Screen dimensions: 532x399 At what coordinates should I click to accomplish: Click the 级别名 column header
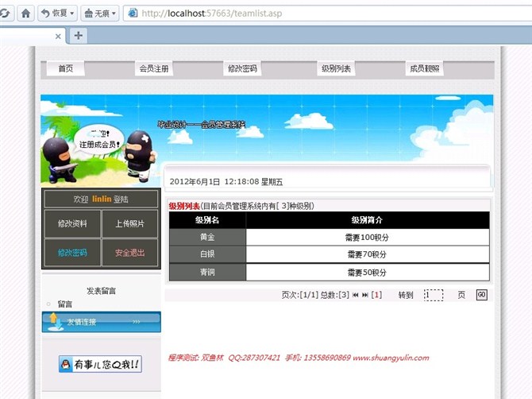click(x=207, y=220)
